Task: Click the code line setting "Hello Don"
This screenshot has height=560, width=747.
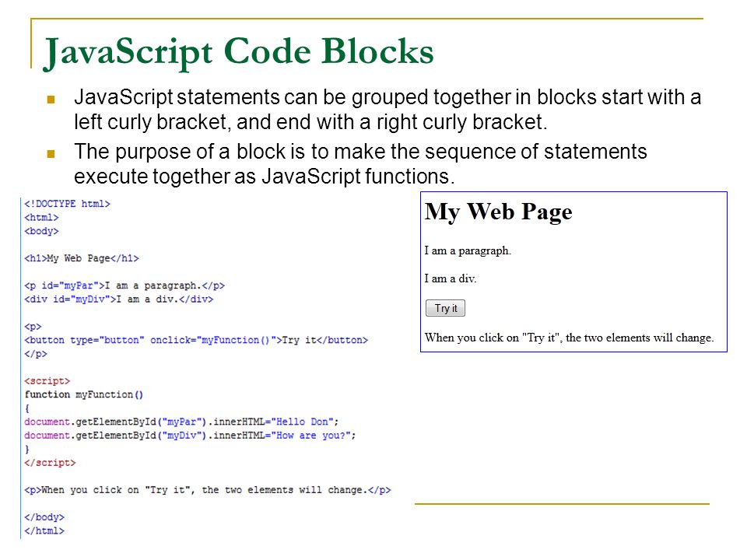Action: click(181, 422)
